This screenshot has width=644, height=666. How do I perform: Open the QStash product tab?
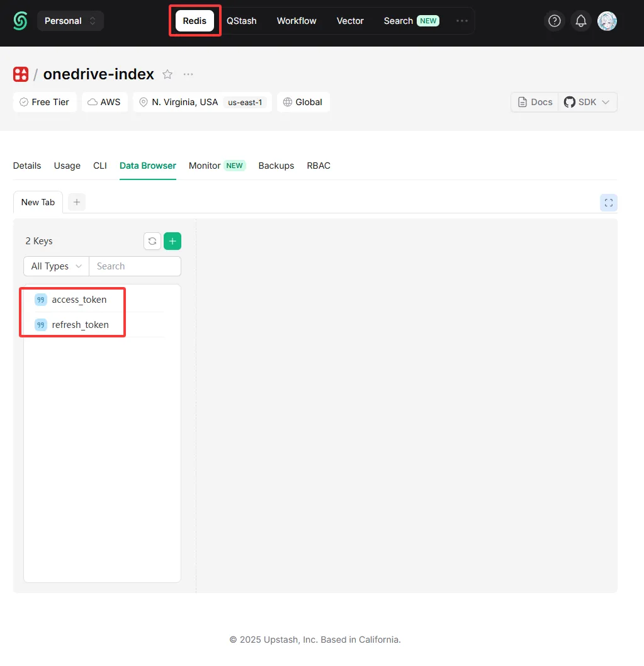click(x=242, y=21)
